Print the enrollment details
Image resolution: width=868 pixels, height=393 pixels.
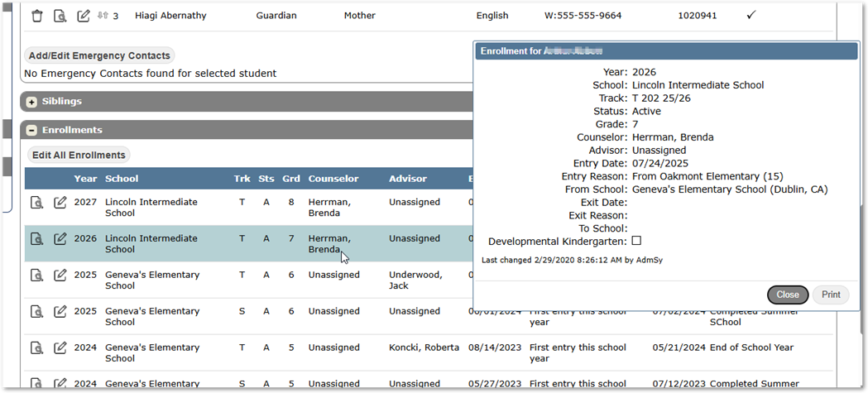pyautogui.click(x=831, y=295)
